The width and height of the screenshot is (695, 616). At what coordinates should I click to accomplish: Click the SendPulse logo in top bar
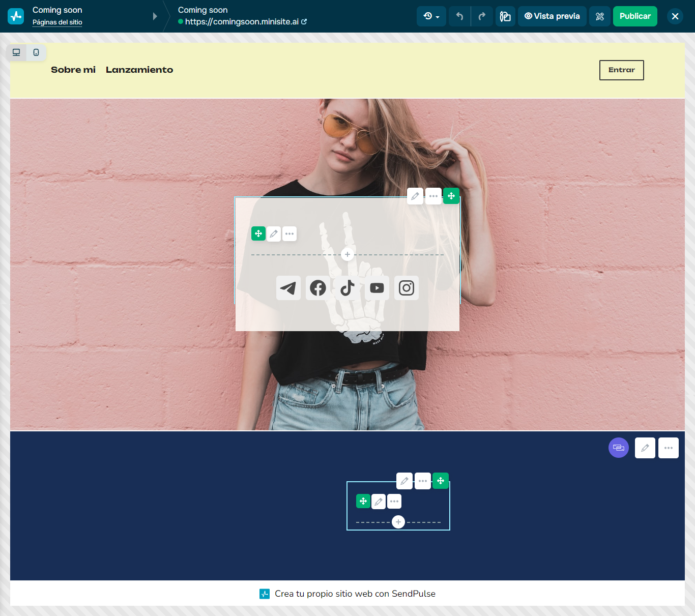tap(16, 16)
